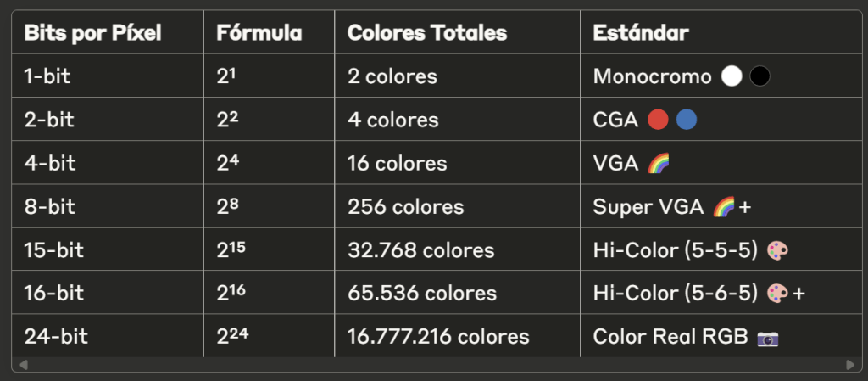
Task: Click the horizontal scrollbar track below the table
Action: (434, 365)
